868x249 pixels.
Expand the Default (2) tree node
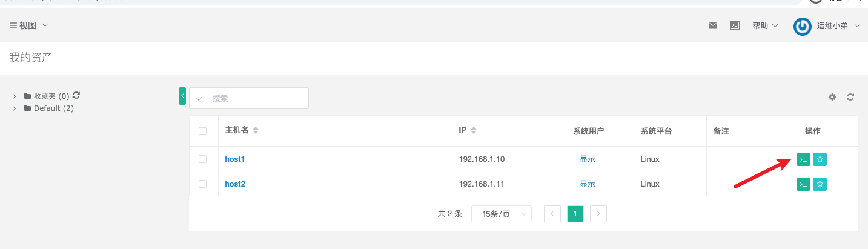tap(15, 108)
